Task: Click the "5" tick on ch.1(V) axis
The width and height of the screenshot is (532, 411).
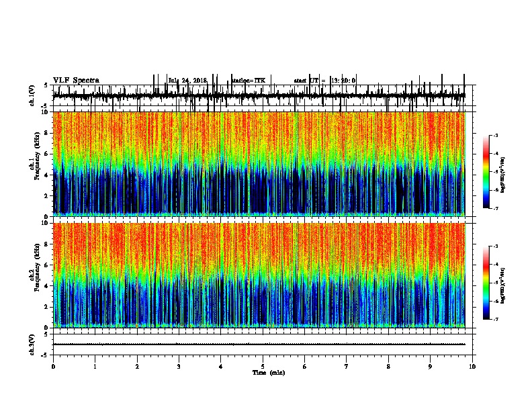Action: [46, 86]
